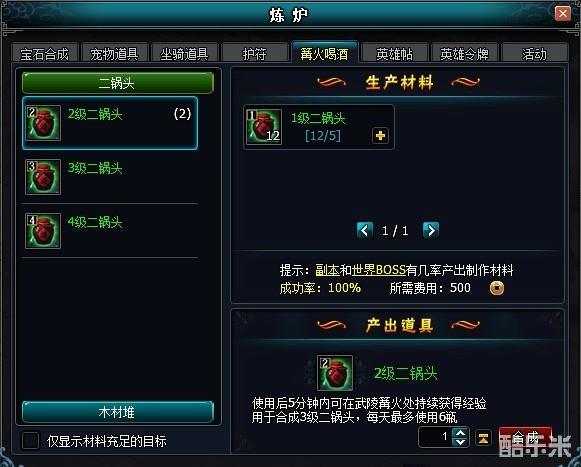Click the yellow plus icon beside 1级二锅头
This screenshot has height=467, width=581.
[x=380, y=136]
